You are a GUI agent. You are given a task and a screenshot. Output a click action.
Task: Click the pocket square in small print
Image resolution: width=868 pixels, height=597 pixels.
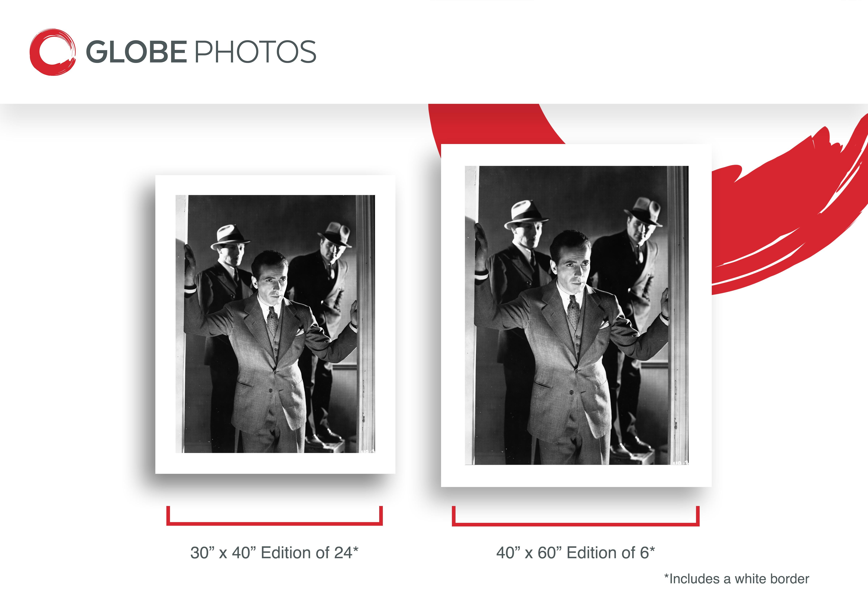pos(299,331)
